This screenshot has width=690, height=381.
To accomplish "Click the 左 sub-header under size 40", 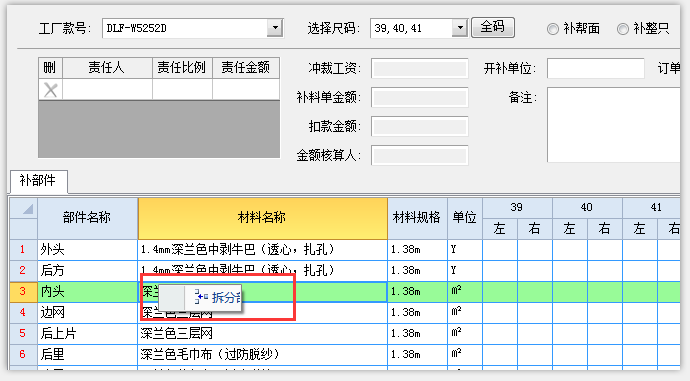I will point(570,229).
